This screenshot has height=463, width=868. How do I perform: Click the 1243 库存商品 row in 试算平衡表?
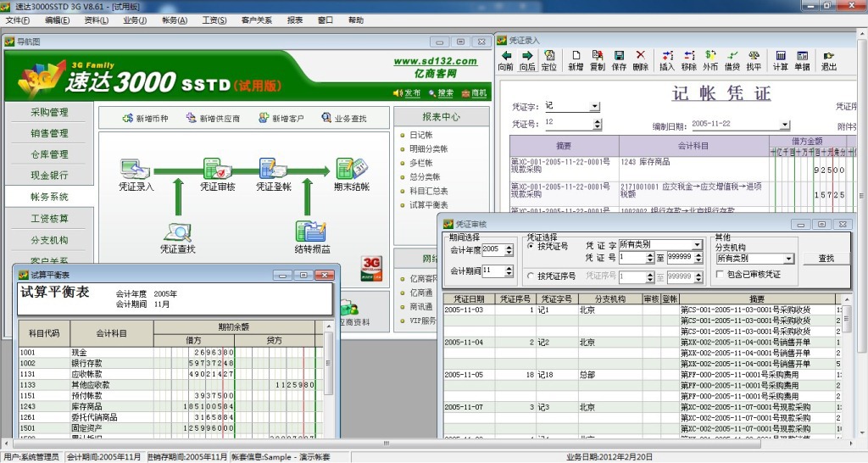pyautogui.click(x=170, y=406)
